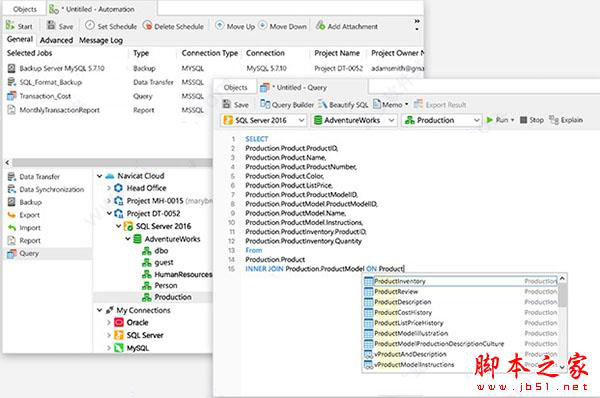Select the Backup Server MySQL 5.7.10 job
Screen dimensions: 600x398
pos(62,68)
